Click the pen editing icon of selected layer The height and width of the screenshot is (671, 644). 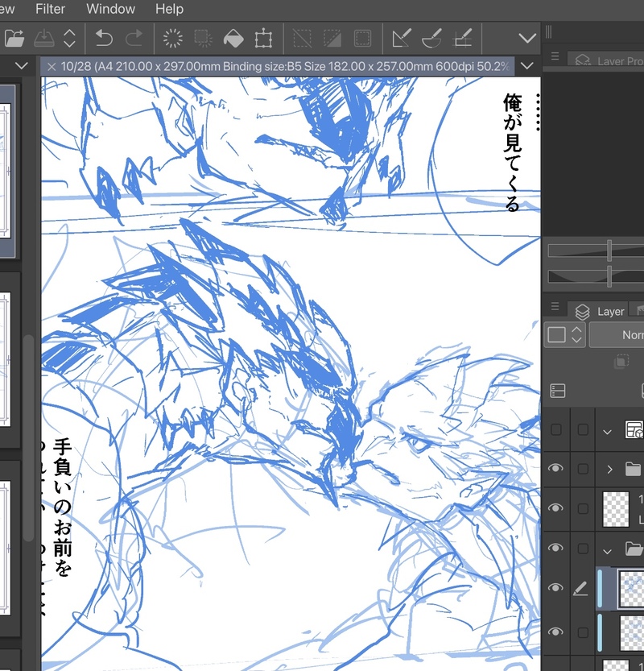tap(580, 589)
